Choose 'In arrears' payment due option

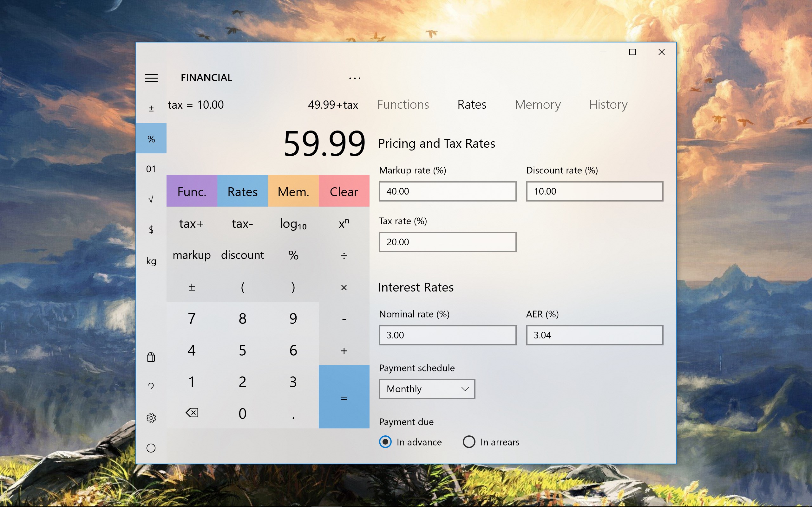coord(469,442)
